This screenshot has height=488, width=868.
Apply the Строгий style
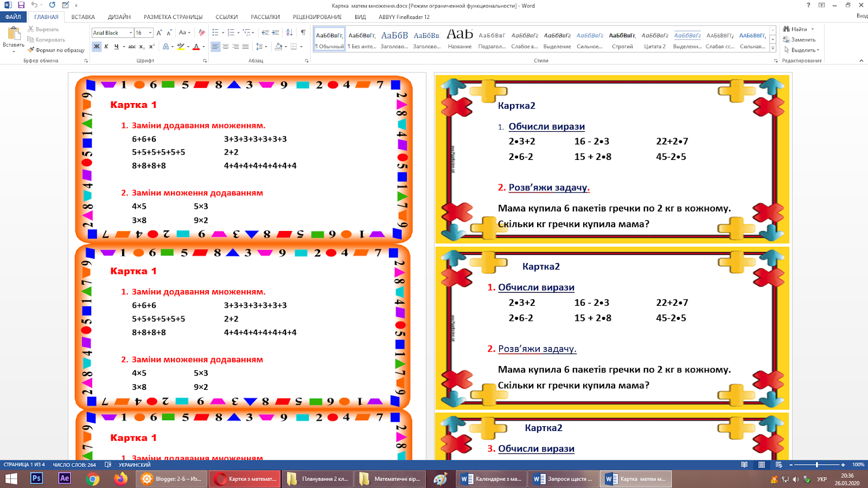coord(622,40)
